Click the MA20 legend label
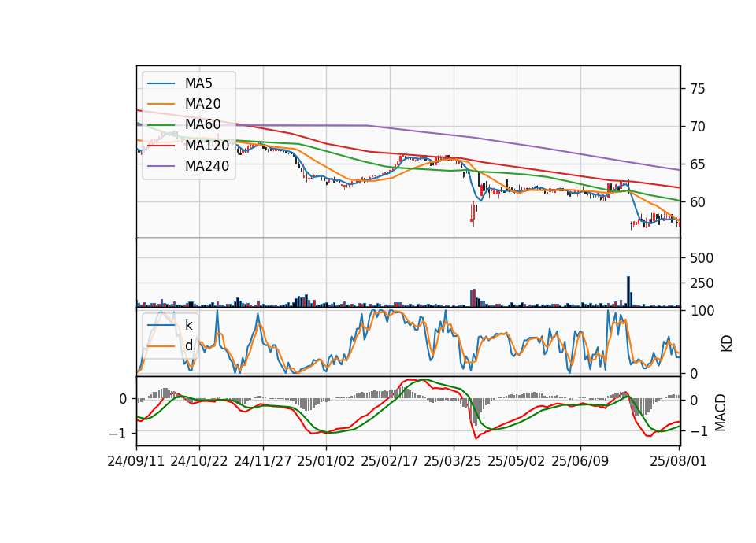 pos(203,104)
